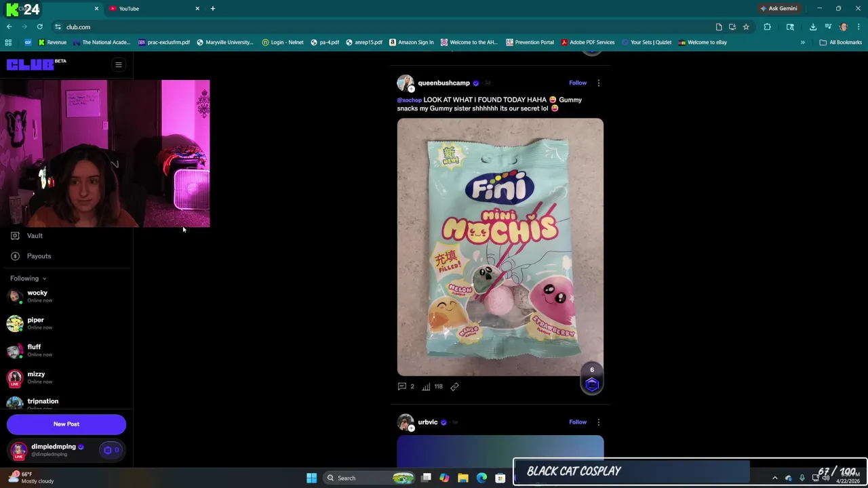
Task: Click the token counter beside dimpledmping
Action: (111, 450)
